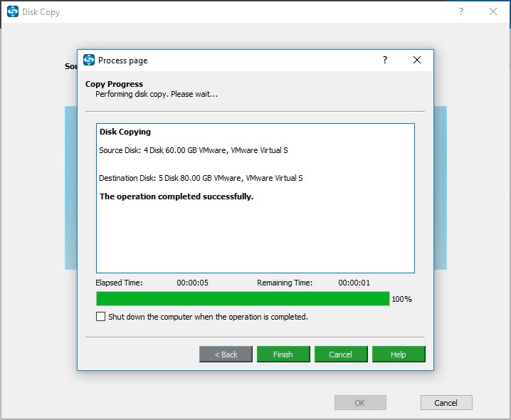Click the greyed-out OK button

pyautogui.click(x=360, y=403)
